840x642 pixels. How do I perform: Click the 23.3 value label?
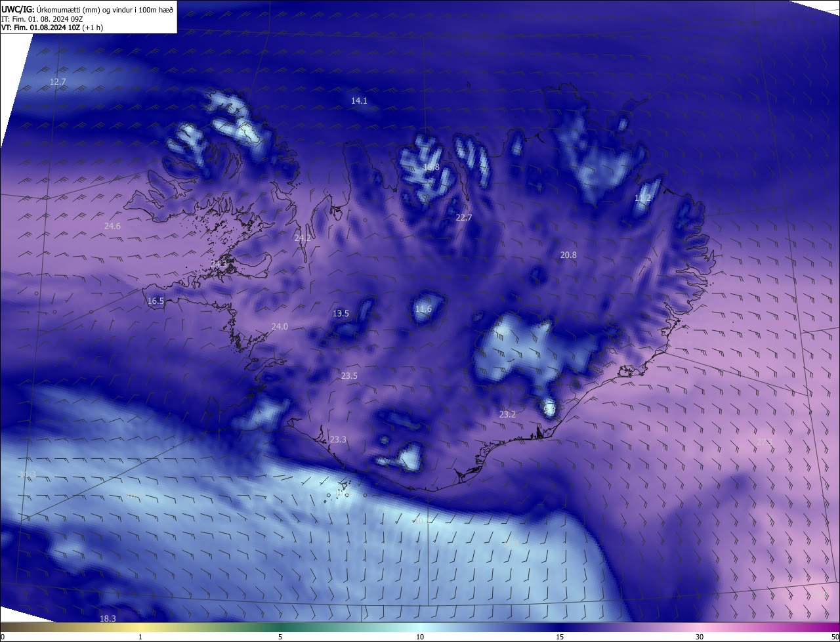pyautogui.click(x=338, y=439)
